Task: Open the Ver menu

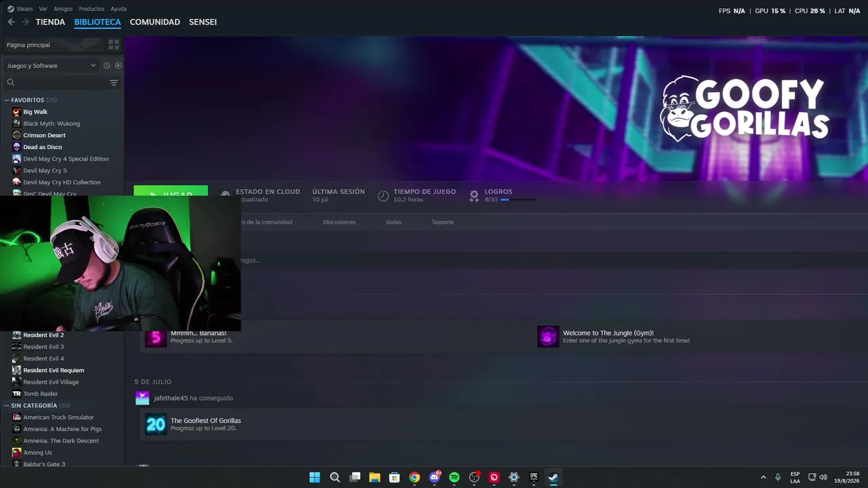Action: [43, 9]
